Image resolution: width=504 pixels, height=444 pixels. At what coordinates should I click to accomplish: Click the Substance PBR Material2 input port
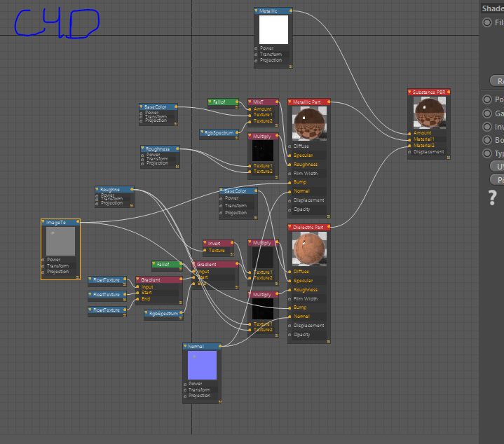(409, 146)
